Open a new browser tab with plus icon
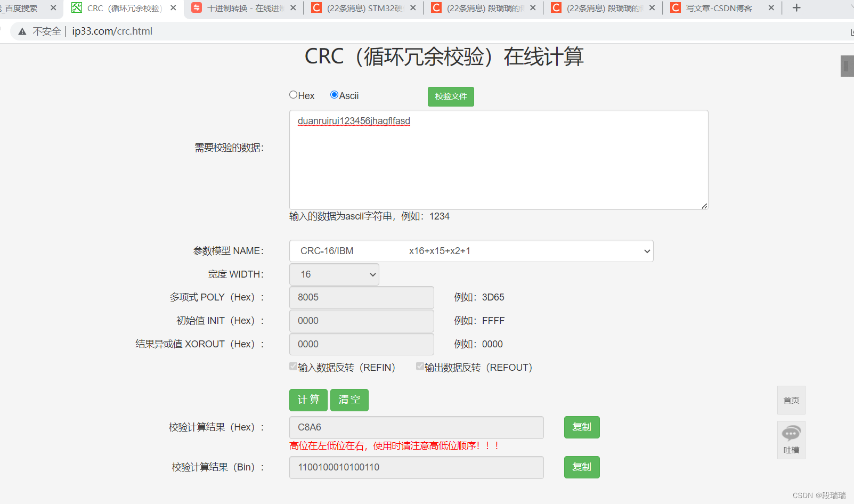 [x=796, y=7]
